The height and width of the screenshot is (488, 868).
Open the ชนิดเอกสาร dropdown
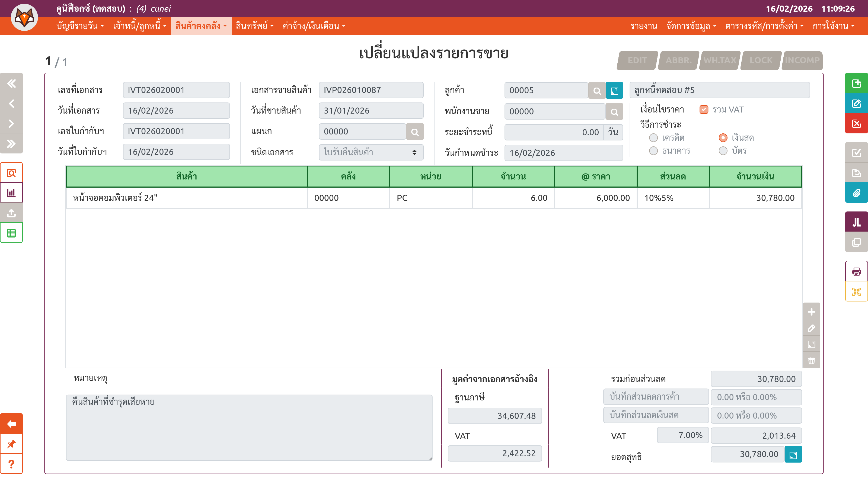pyautogui.click(x=371, y=152)
